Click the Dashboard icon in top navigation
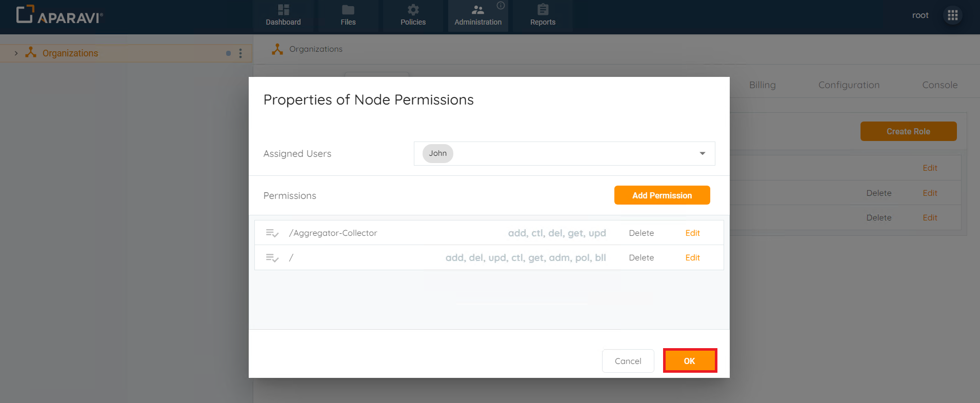980x403 pixels. point(283,10)
